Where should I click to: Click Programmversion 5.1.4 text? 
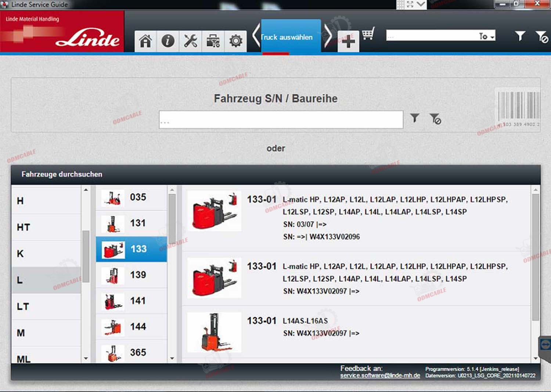(472, 369)
